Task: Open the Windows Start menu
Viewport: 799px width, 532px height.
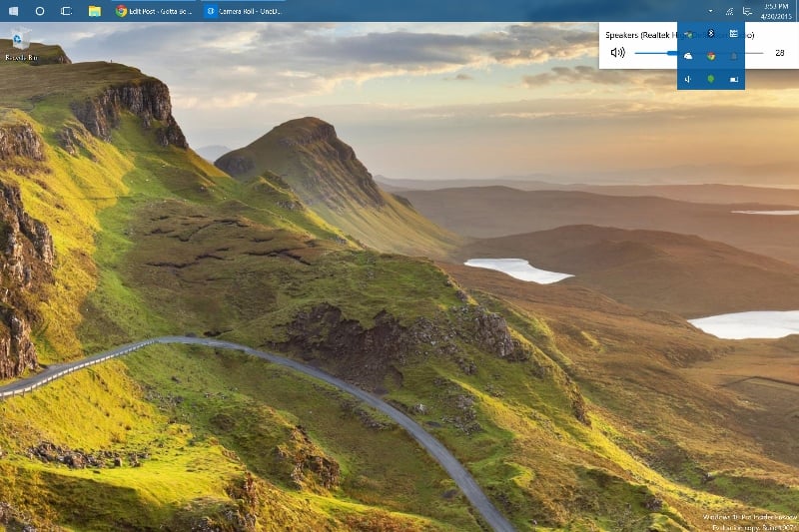Action: pos(13,10)
